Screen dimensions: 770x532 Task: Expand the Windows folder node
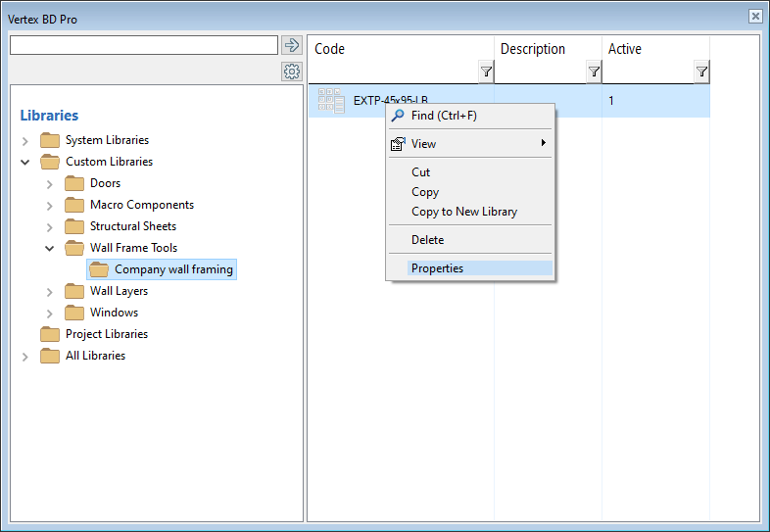coord(50,314)
